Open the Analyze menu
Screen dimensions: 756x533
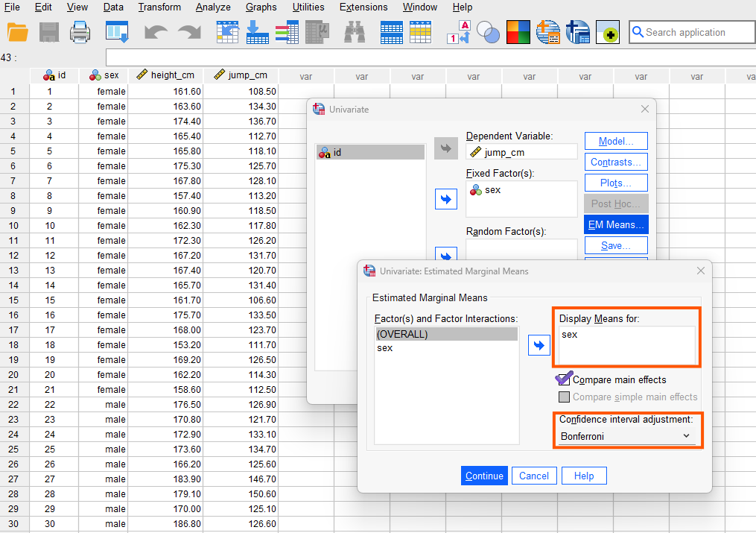click(213, 7)
